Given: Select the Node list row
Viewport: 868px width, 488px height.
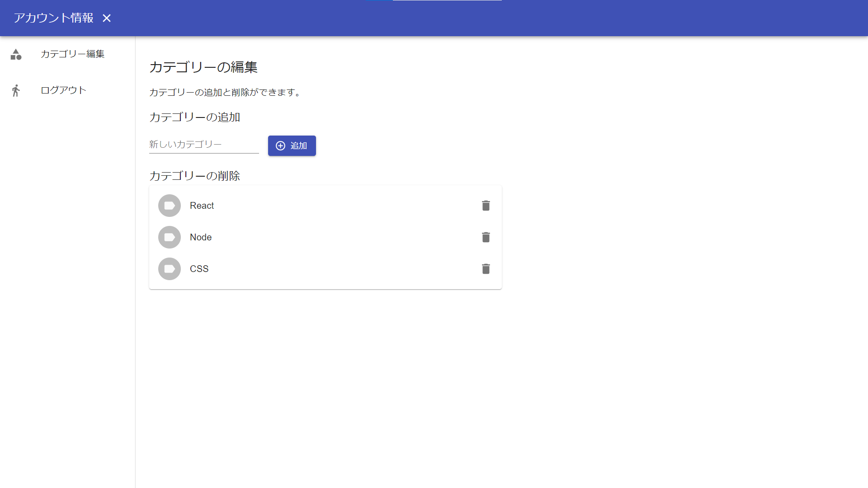Looking at the screenshot, I should pyautogui.click(x=316, y=237).
